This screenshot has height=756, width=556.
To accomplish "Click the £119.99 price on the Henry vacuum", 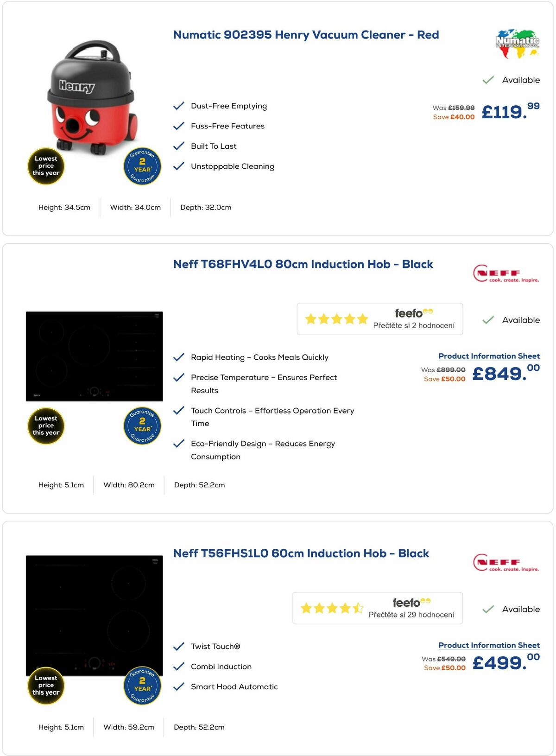I will [505, 112].
